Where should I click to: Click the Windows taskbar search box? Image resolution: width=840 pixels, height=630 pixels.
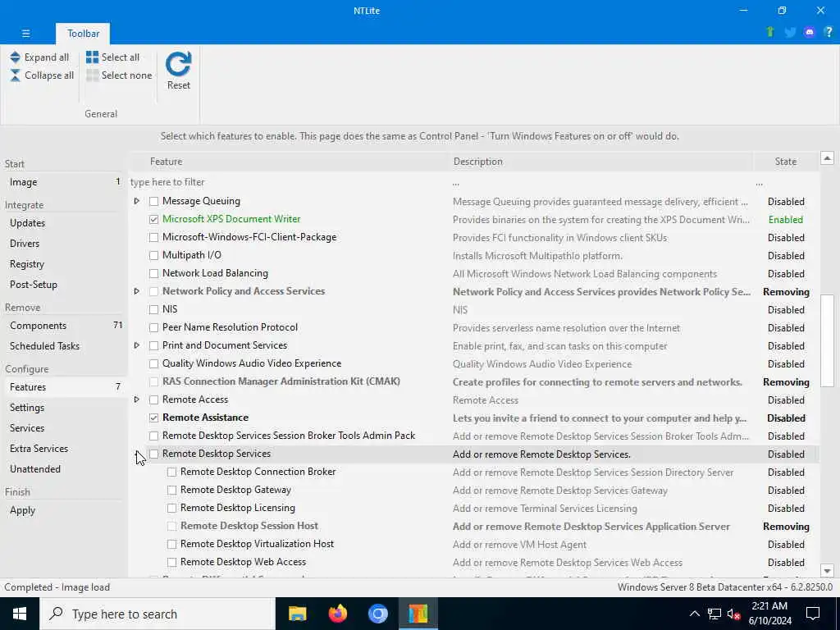pyautogui.click(x=157, y=614)
